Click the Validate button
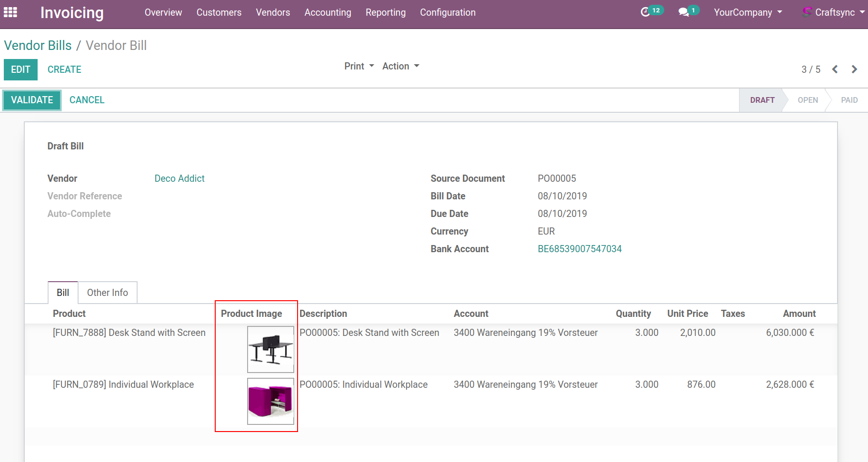 point(32,100)
